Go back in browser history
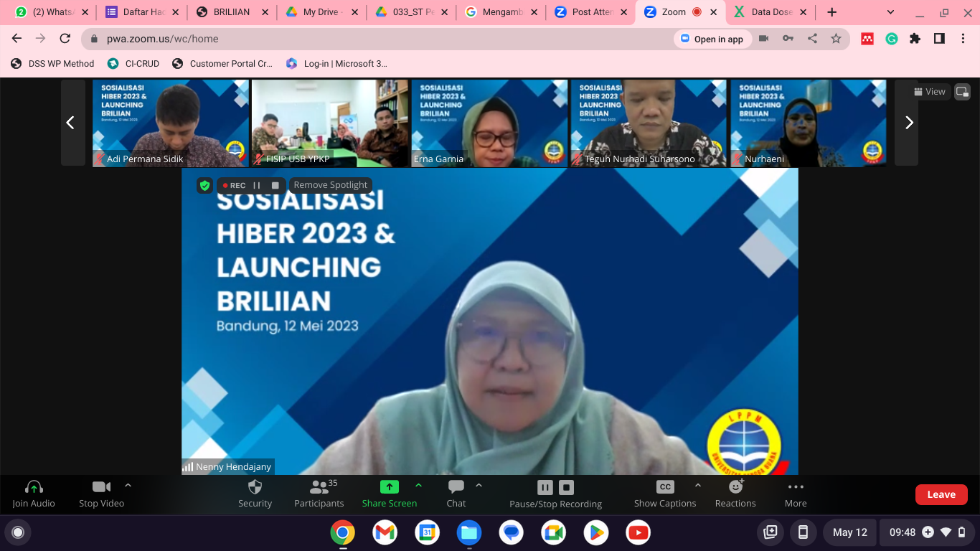This screenshot has height=551, width=980. point(17,39)
